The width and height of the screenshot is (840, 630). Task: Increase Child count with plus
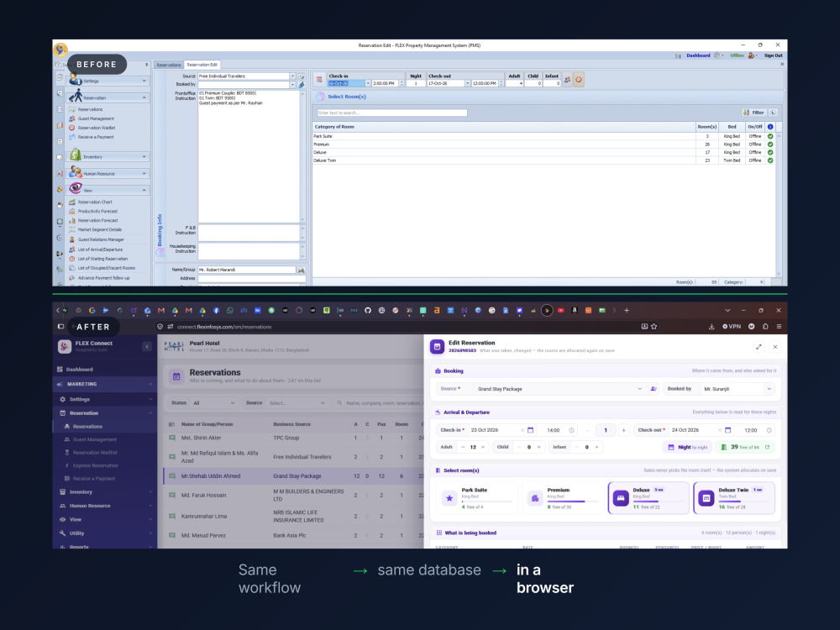[539, 447]
